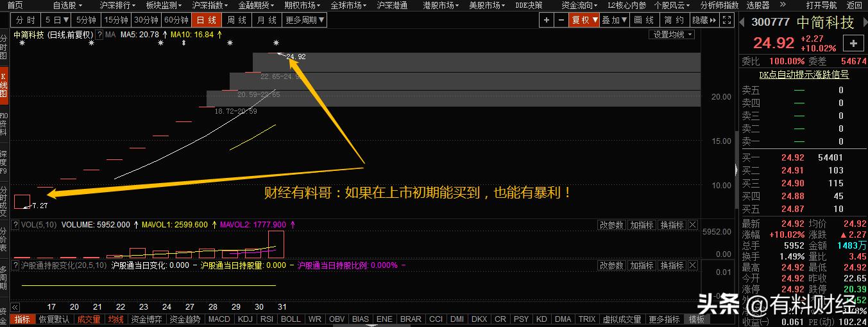Click 返回 back button

(x=854, y=5)
